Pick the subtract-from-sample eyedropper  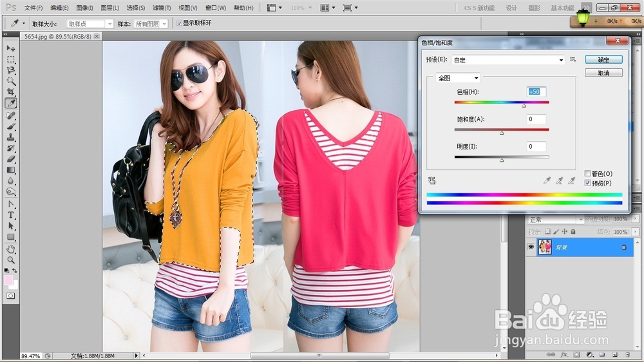tap(571, 180)
